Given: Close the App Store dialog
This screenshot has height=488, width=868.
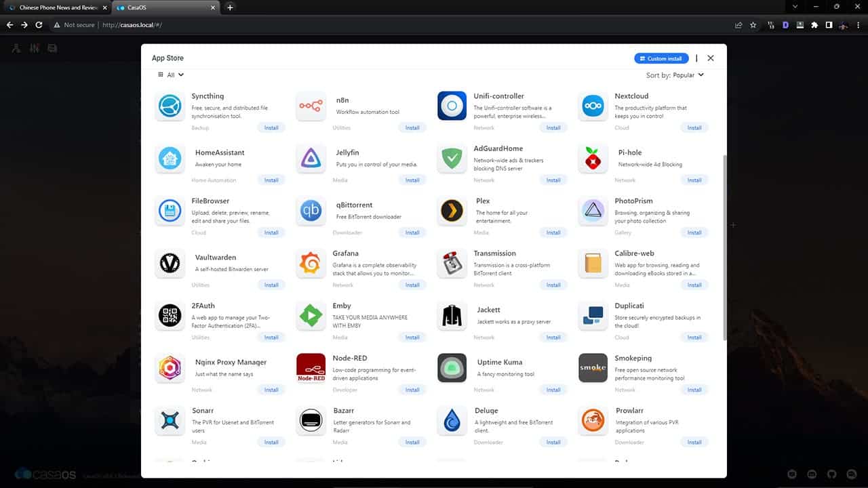Looking at the screenshot, I should click(x=711, y=58).
